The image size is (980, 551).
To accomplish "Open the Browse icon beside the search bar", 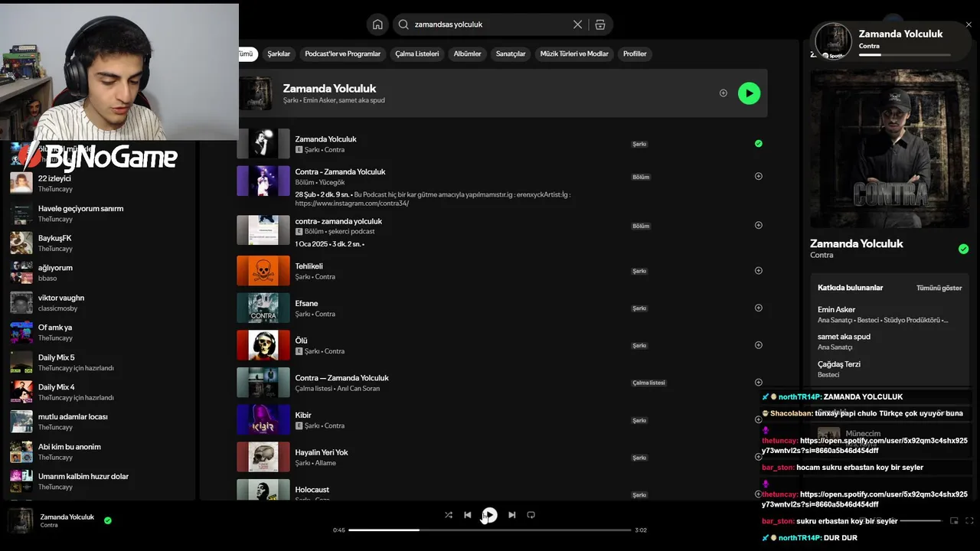I will [x=600, y=24].
